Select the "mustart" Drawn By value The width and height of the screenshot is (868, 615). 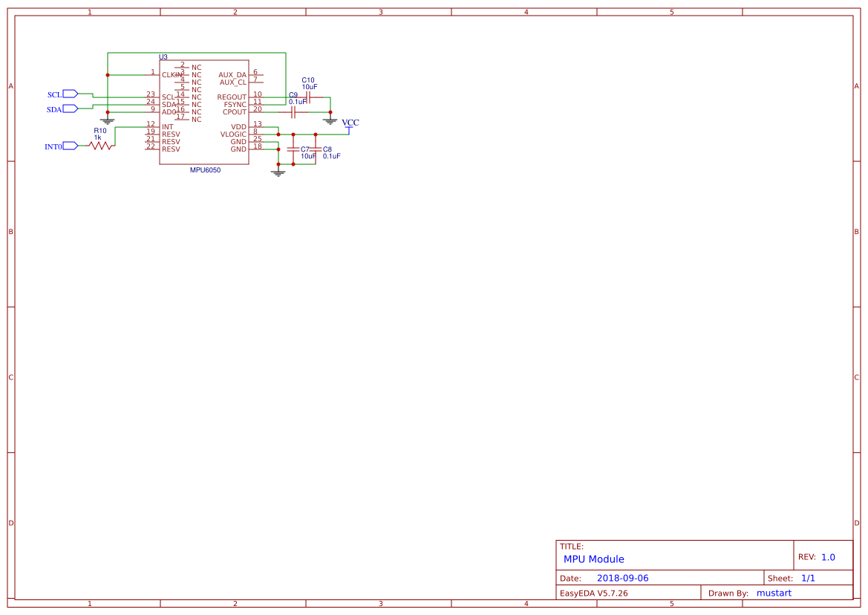774,593
